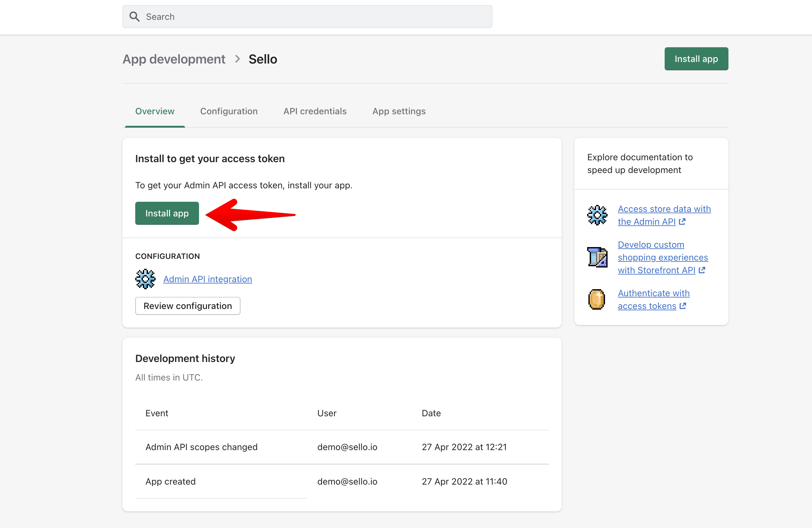Focus the Search input field

pyautogui.click(x=307, y=16)
